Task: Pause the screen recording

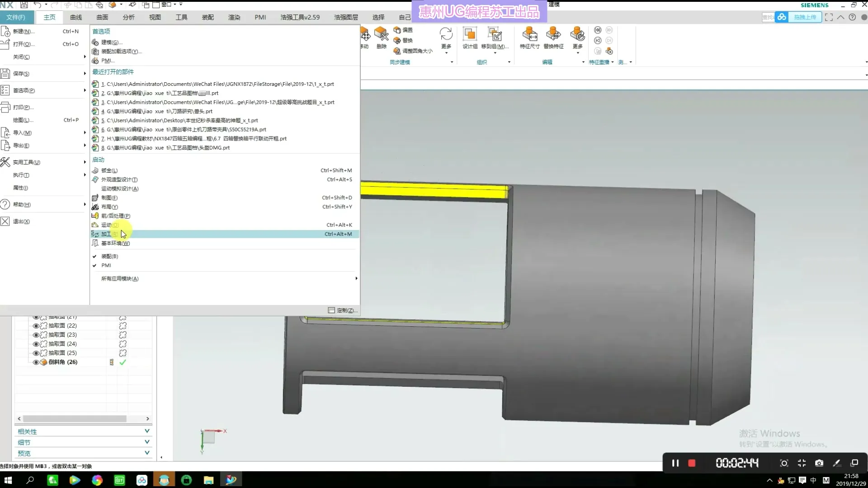Action: (675, 463)
